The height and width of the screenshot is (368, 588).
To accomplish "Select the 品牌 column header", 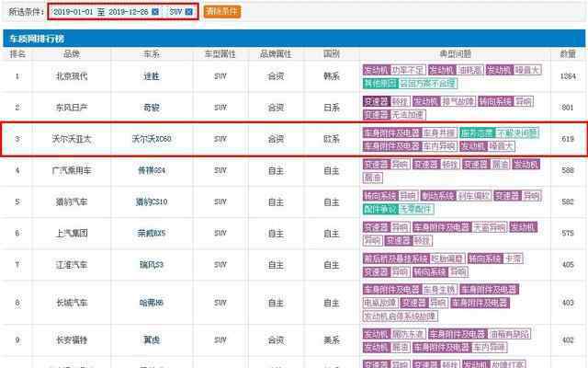I will click(x=72, y=54).
